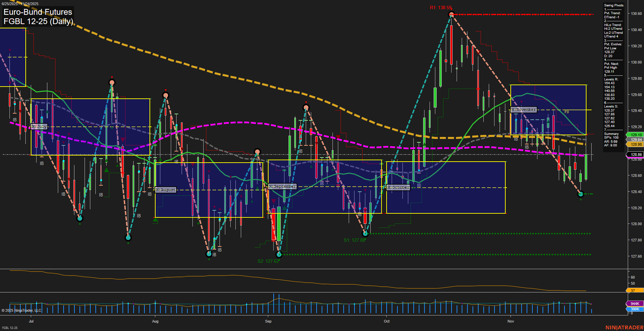Click the Sep label on the time axis

tap(268, 322)
